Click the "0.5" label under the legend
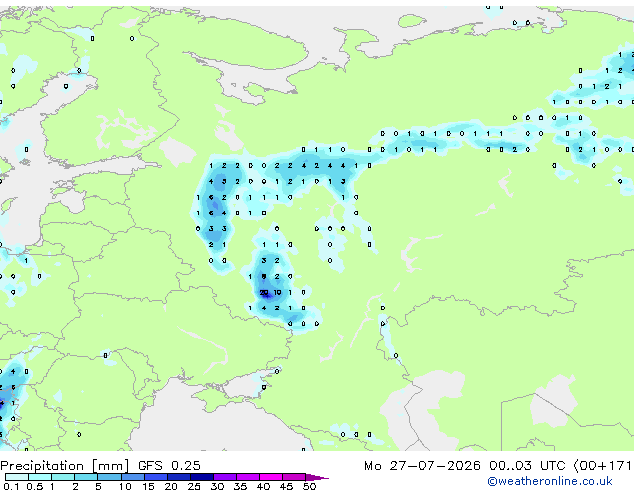Image resolution: width=634 pixels, height=490 pixels. tap(35, 486)
